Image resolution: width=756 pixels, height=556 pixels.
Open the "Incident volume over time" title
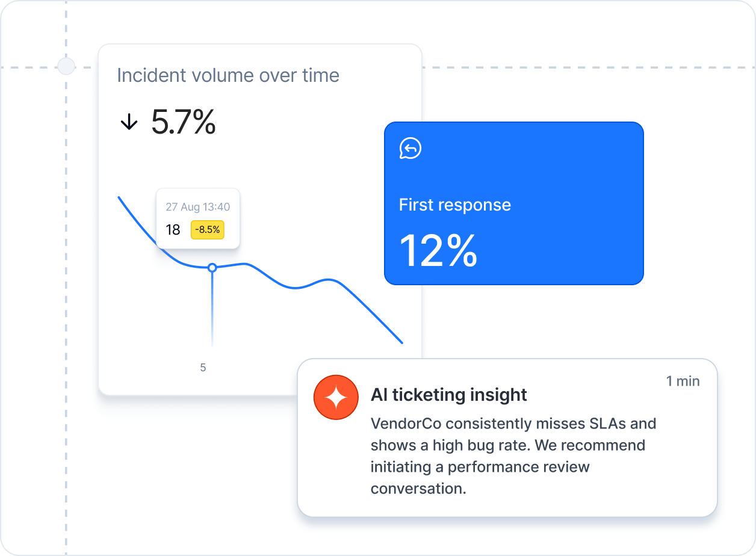pos(228,76)
